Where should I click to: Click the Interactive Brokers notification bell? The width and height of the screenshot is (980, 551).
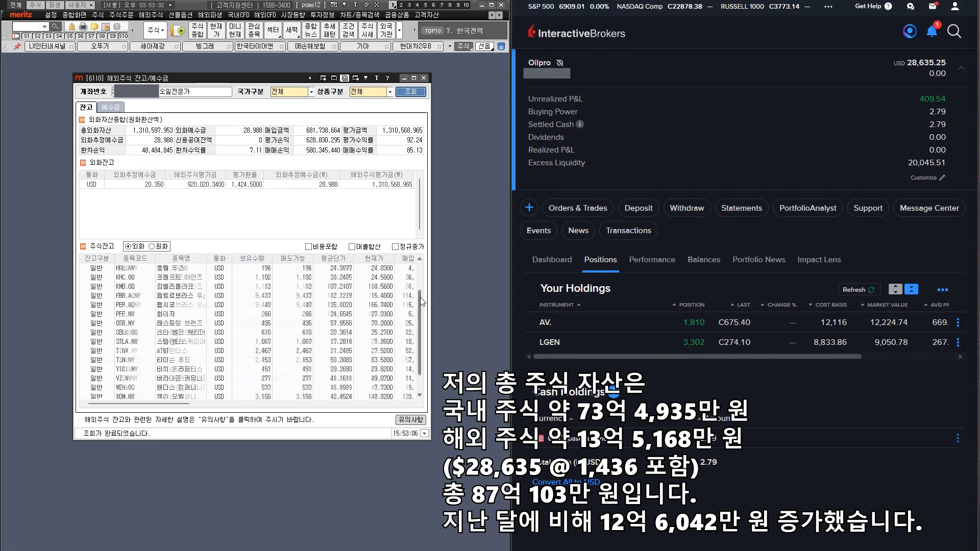click(932, 32)
